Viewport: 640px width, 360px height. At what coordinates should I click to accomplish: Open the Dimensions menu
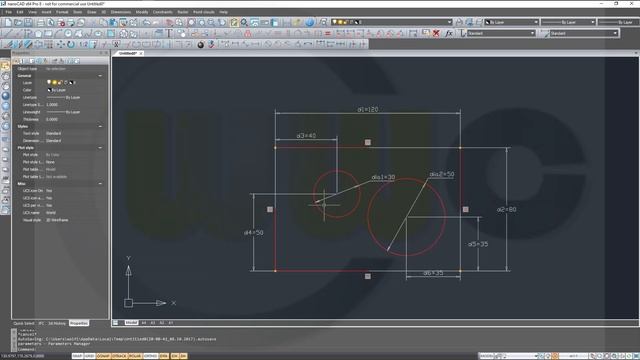[121, 12]
